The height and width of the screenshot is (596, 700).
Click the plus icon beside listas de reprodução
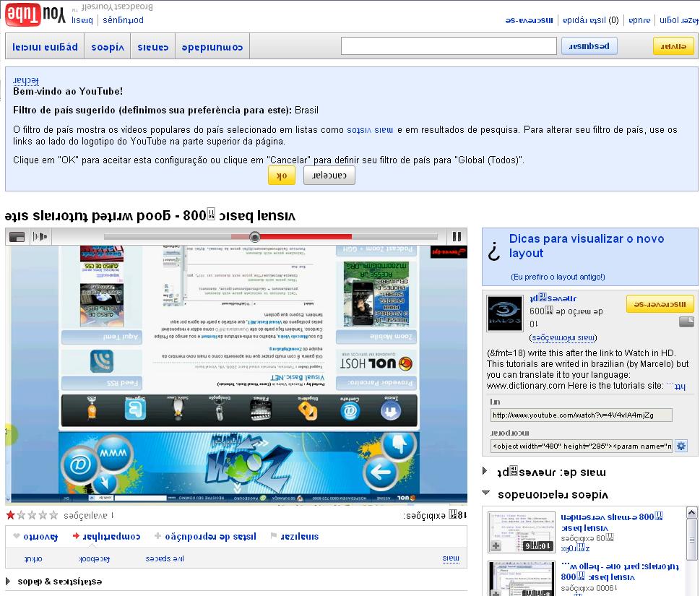click(x=157, y=536)
